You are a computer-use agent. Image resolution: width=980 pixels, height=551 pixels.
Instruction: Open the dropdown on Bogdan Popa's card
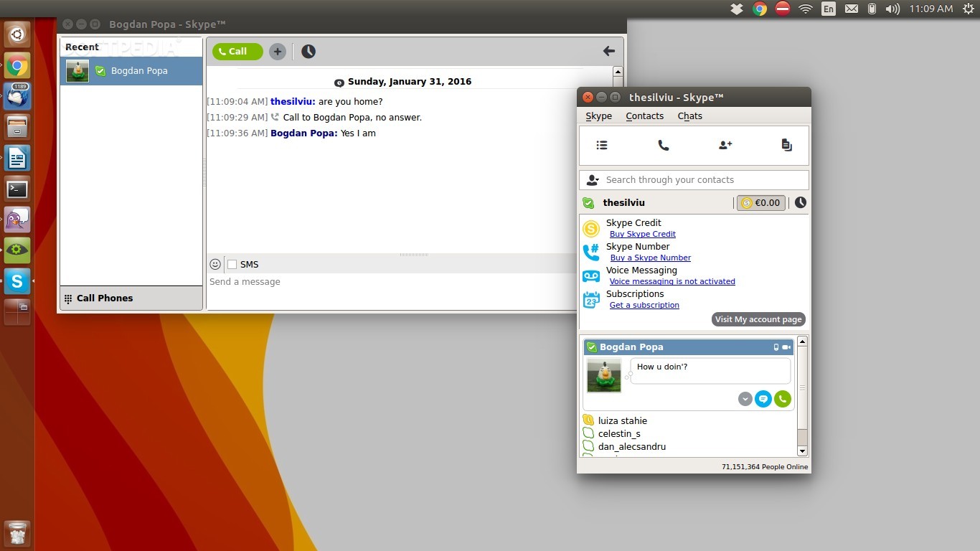(x=745, y=399)
